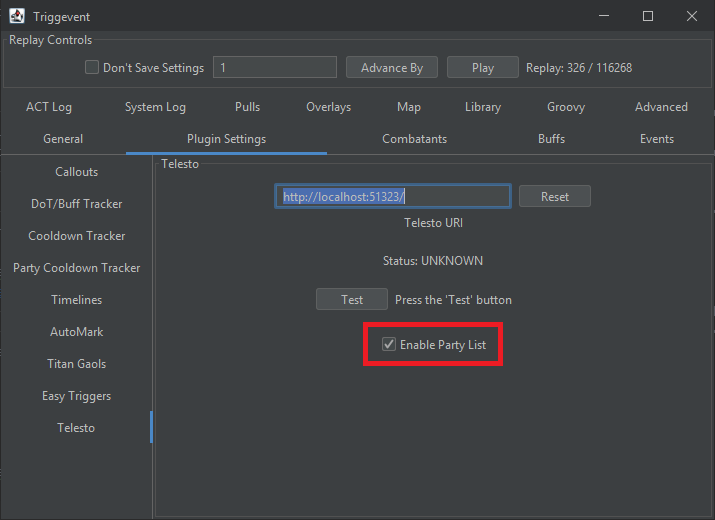
Task: Open Easy Triggers settings
Action: (76, 395)
